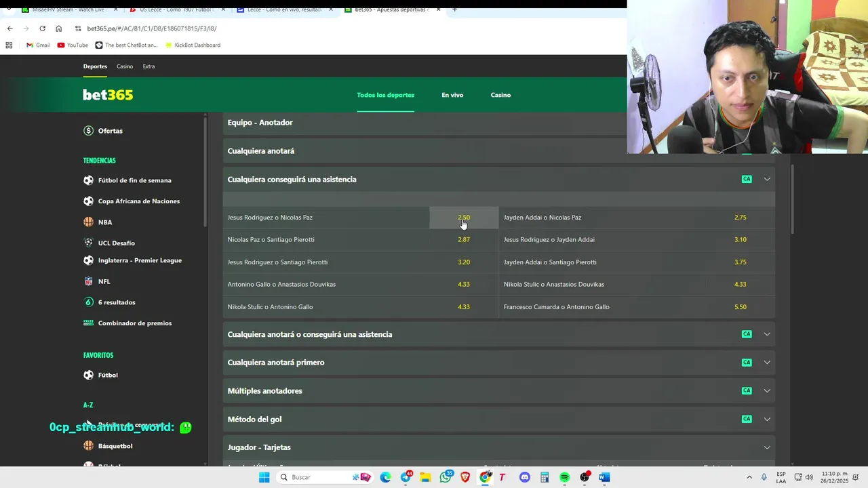Open Microsoft Edge from the taskbar
The image size is (868, 488).
[385, 477]
